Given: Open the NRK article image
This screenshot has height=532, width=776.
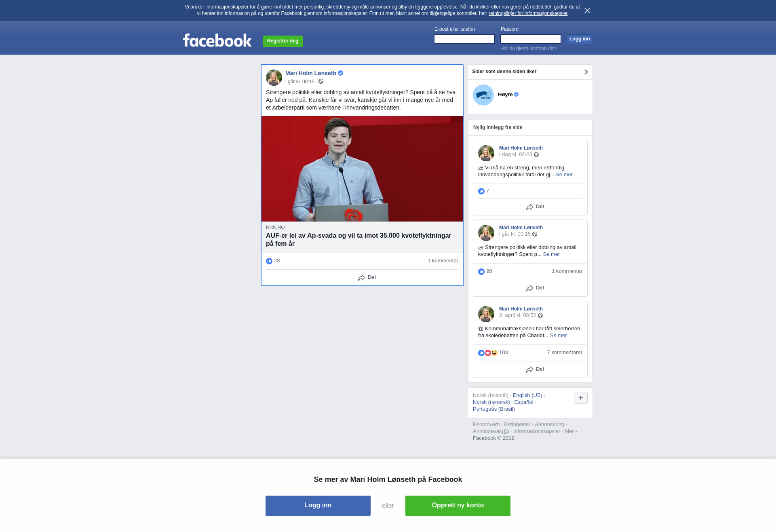Looking at the screenshot, I should tap(362, 169).
